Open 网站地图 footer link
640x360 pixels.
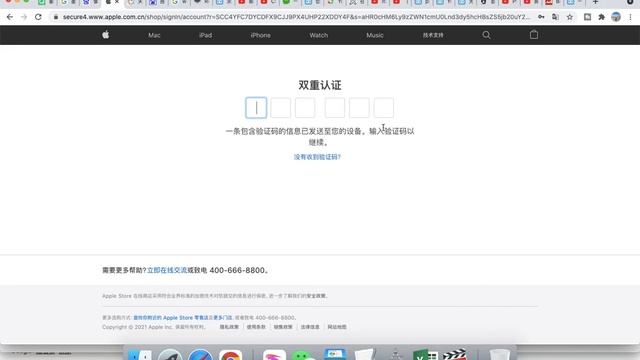(337, 327)
